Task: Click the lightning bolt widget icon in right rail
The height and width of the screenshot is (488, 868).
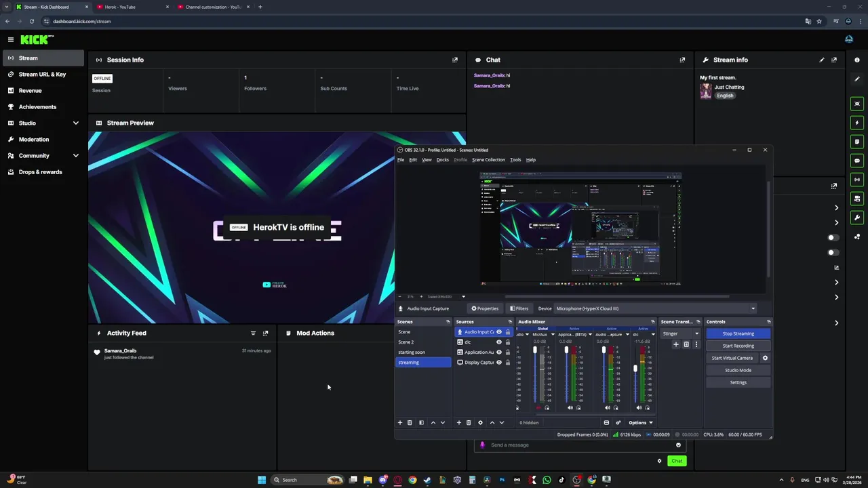Action: coord(857,123)
